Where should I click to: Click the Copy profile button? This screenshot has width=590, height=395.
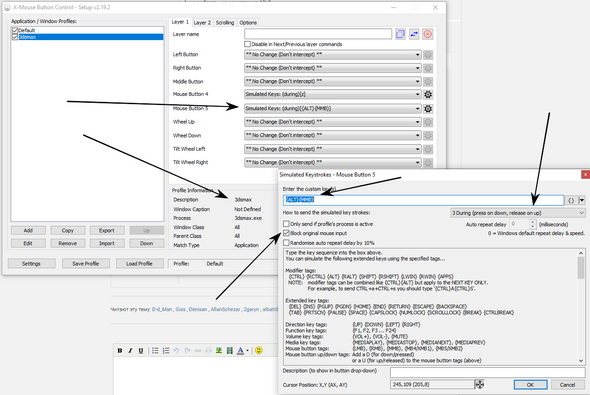point(68,230)
